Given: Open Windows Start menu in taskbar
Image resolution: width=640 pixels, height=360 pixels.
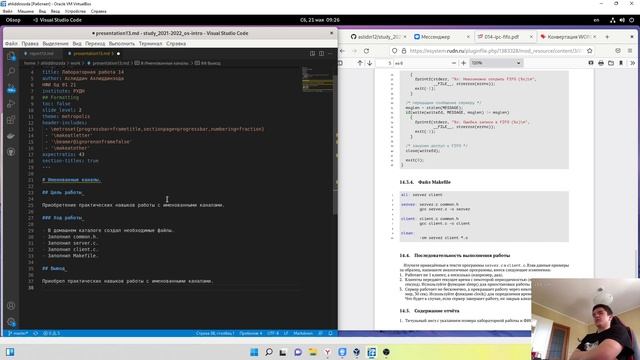Looking at the screenshot, I should tap(254, 352).
